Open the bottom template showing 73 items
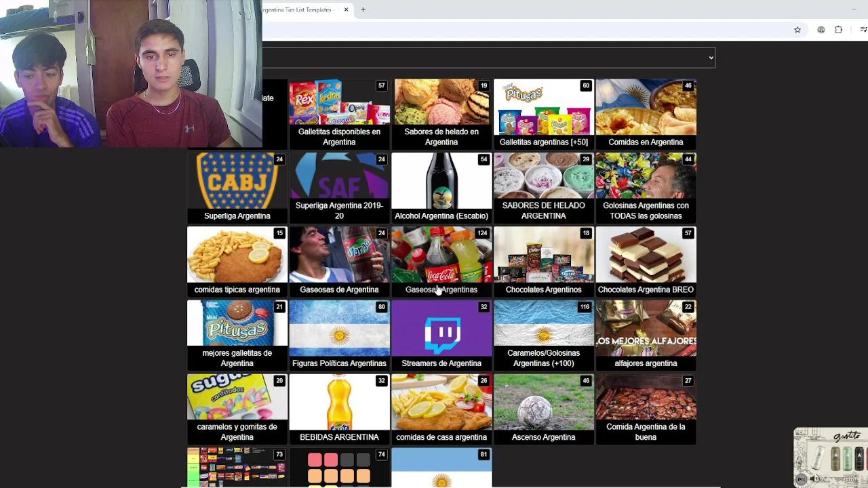868x488 pixels. [237, 468]
